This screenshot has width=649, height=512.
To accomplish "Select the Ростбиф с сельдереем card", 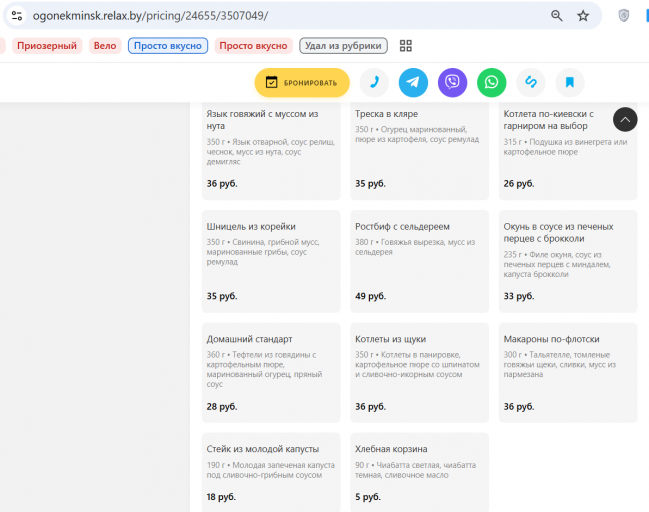I will point(419,261).
